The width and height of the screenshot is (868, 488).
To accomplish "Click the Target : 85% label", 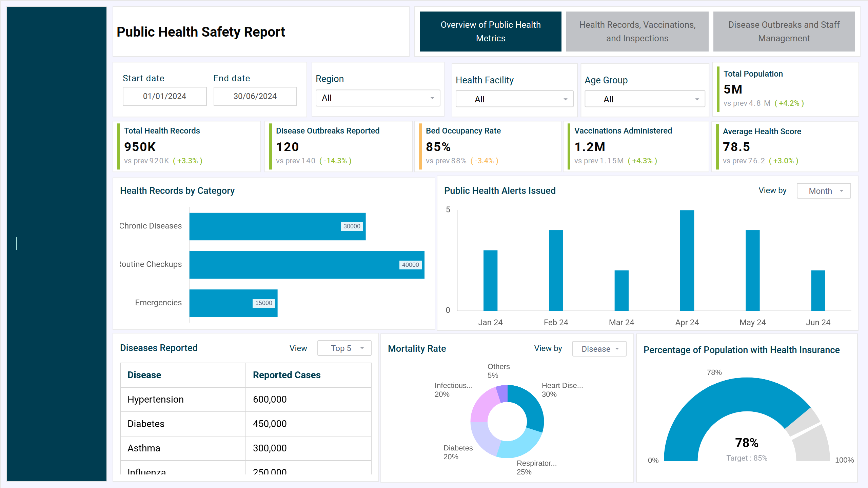I will click(747, 458).
